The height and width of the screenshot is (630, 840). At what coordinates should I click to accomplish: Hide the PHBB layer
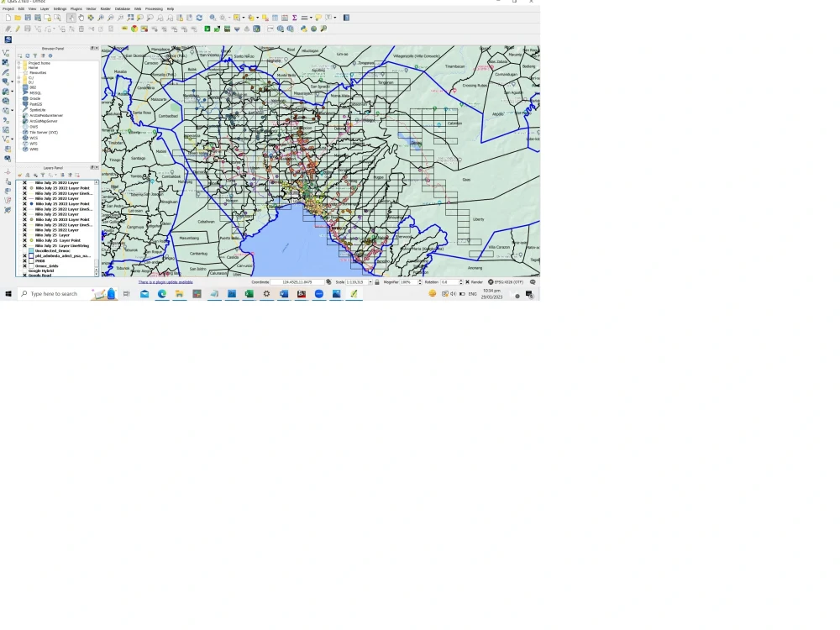click(24, 261)
